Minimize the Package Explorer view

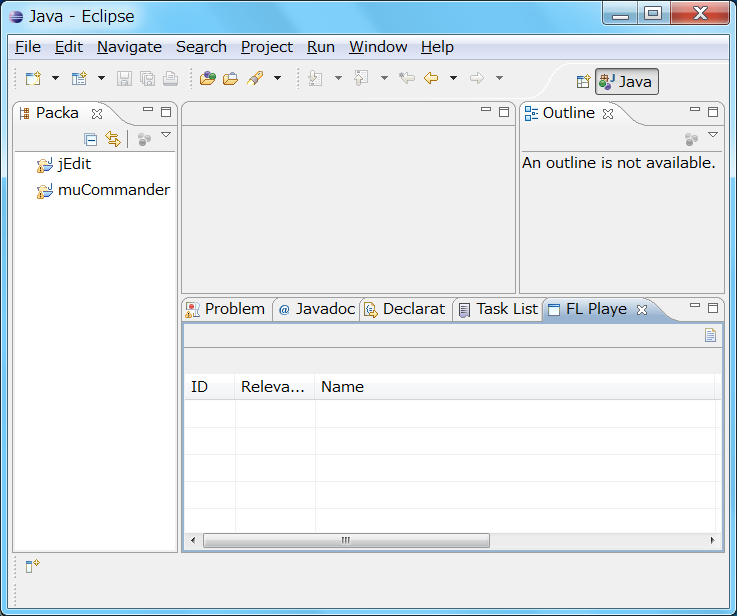point(148,111)
